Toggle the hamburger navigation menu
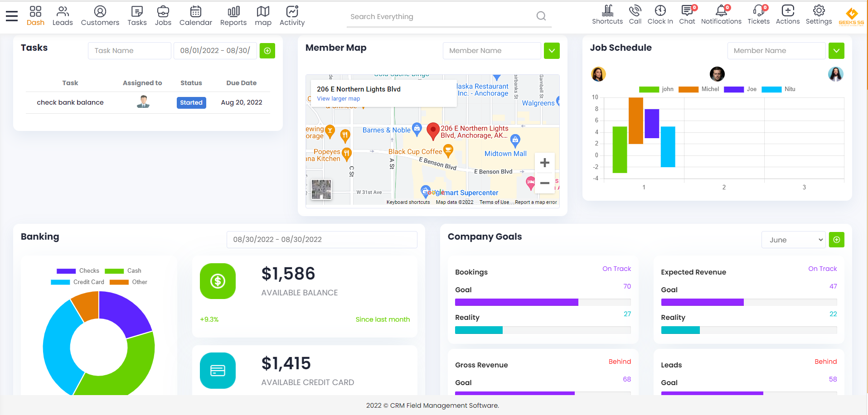 tap(11, 15)
